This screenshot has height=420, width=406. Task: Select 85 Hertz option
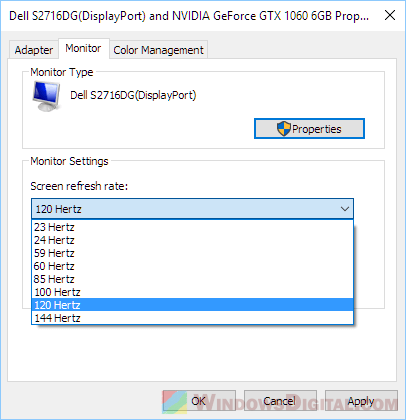(192, 279)
